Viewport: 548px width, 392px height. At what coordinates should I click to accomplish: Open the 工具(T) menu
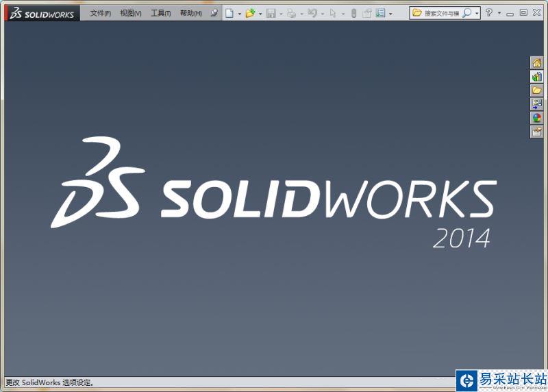160,13
